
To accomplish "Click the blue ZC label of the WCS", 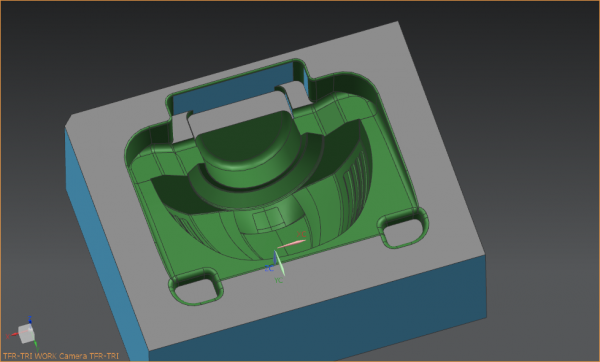I will 269,269.
